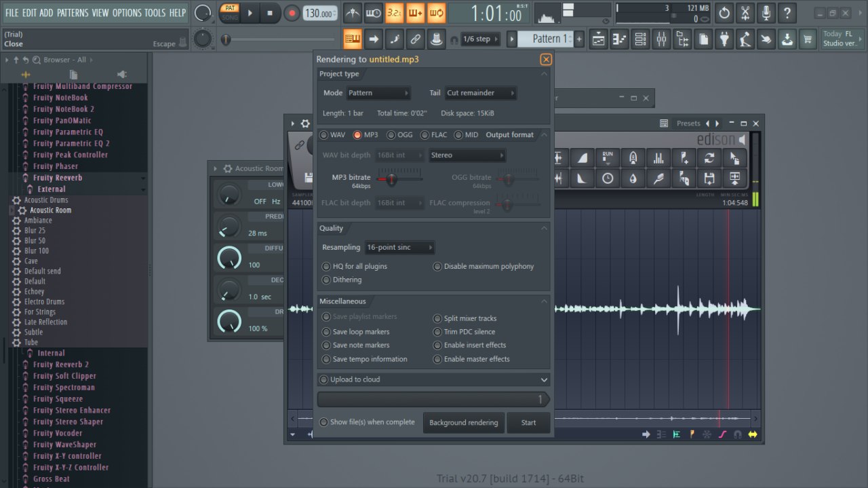Collapse the Project type section
868x488 pixels.
(544, 74)
